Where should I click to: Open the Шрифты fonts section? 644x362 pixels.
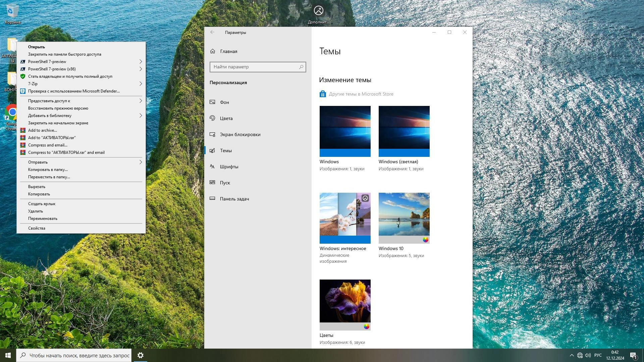point(229,167)
